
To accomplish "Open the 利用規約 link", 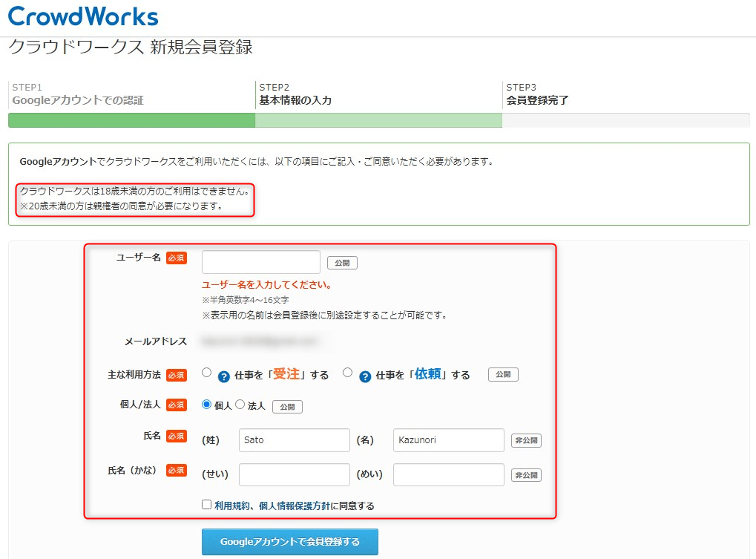I will pos(232,506).
